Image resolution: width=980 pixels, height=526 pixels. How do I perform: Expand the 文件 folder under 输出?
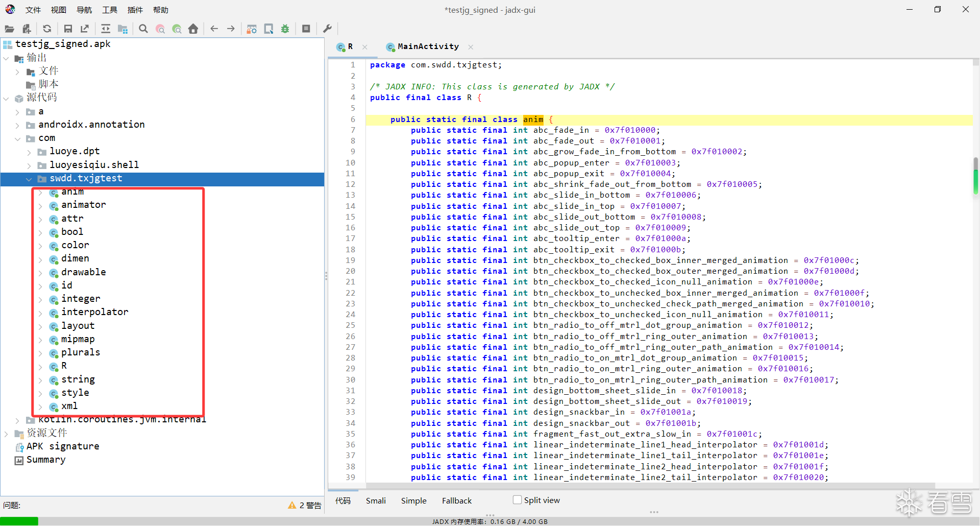[17, 72]
